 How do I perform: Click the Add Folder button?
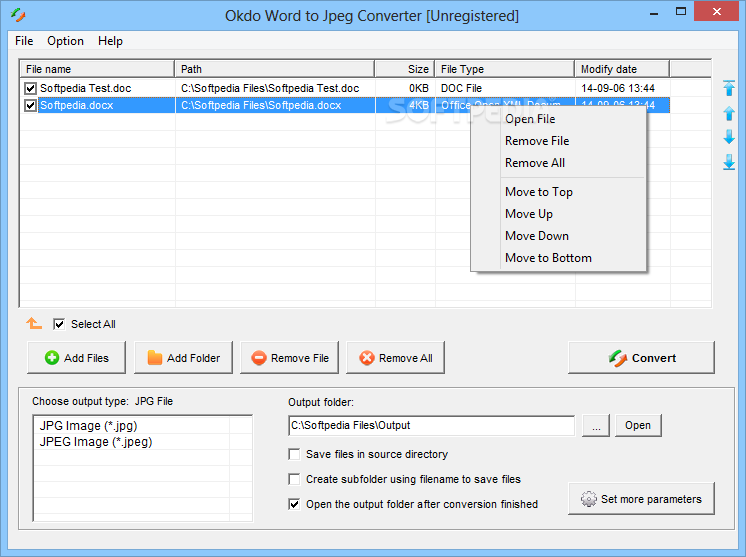click(183, 358)
